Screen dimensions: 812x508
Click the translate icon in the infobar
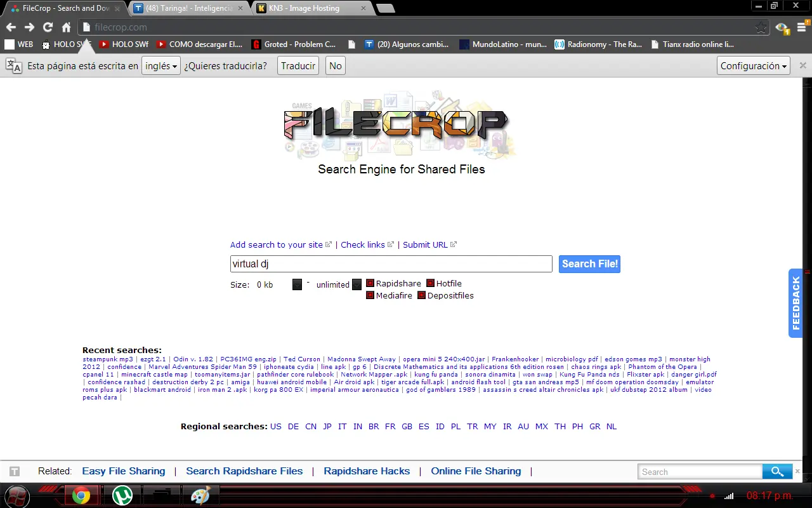click(x=14, y=66)
